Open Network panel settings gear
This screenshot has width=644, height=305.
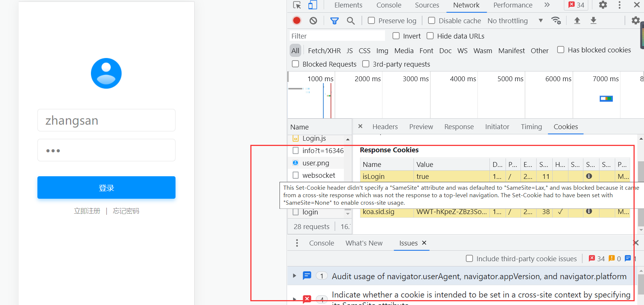pos(635,21)
